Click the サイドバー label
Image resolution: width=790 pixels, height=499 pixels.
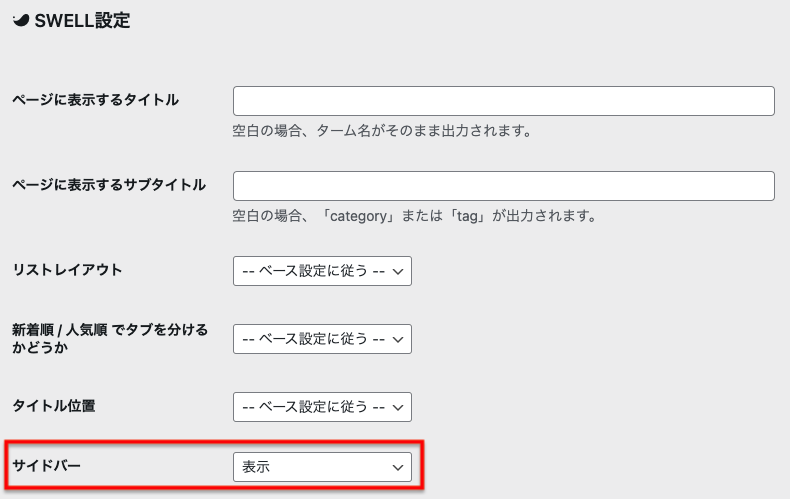click(46, 465)
